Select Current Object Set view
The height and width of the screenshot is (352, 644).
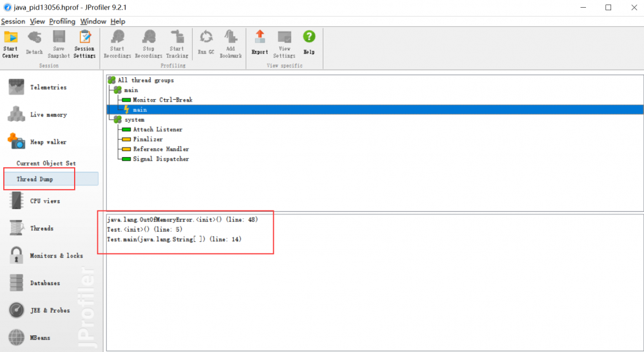pos(46,163)
